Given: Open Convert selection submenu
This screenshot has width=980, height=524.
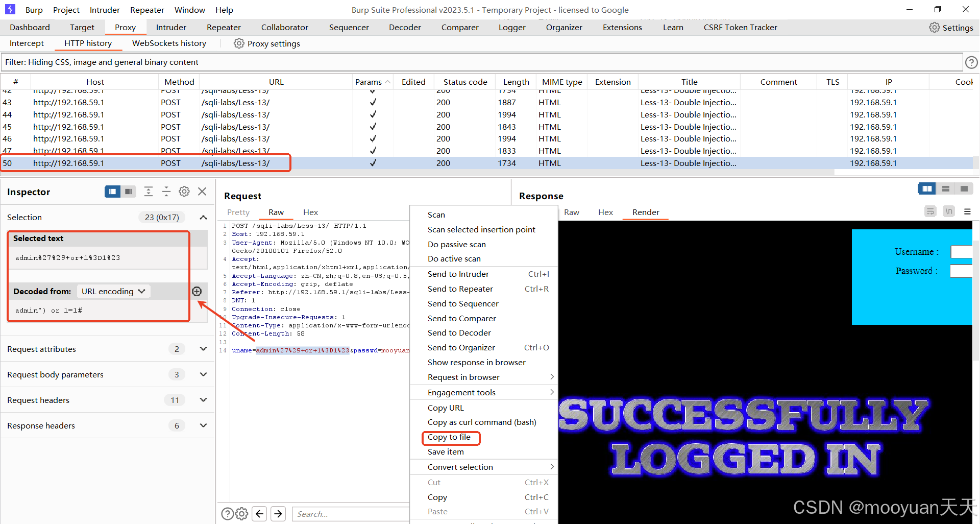Looking at the screenshot, I should tap(484, 467).
